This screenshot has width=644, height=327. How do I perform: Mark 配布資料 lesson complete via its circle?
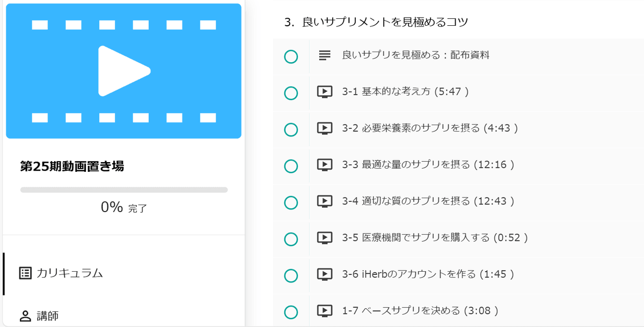(x=291, y=56)
